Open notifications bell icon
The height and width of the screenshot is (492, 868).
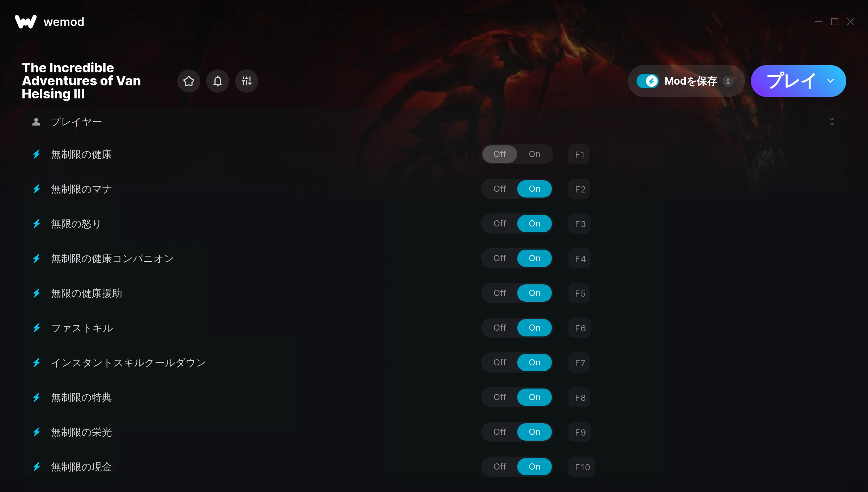pyautogui.click(x=217, y=81)
